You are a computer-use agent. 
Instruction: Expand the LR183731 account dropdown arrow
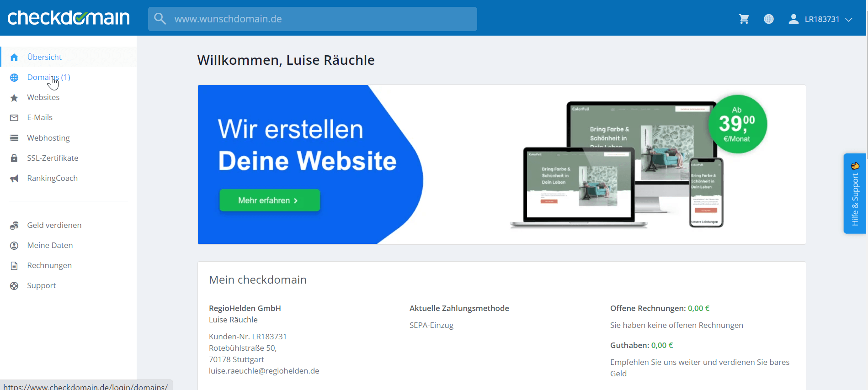(x=849, y=20)
